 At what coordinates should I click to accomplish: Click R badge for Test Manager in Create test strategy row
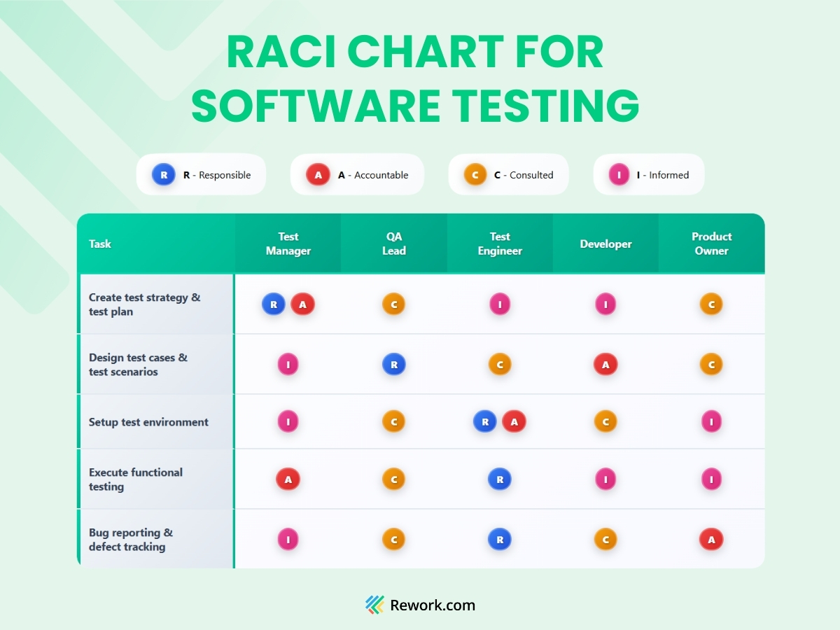(x=274, y=304)
